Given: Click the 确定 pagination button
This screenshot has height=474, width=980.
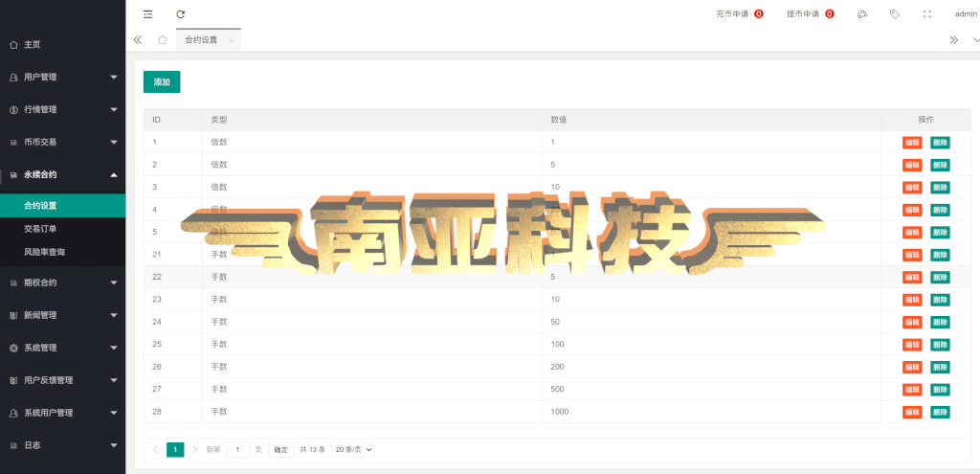Looking at the screenshot, I should click(x=281, y=450).
